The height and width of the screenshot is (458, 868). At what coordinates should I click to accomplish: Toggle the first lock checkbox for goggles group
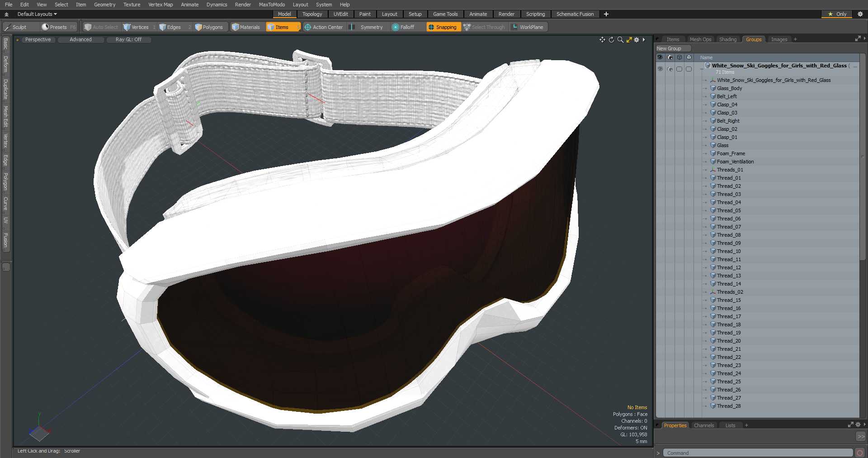679,69
